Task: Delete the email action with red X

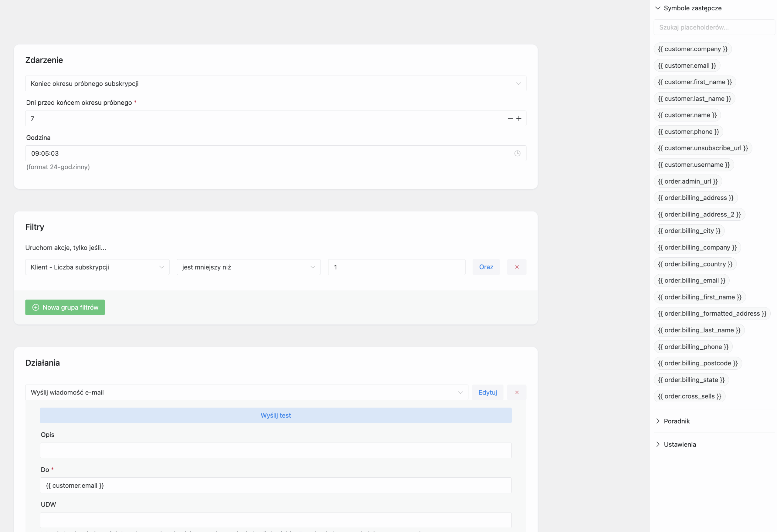Action: [x=517, y=392]
